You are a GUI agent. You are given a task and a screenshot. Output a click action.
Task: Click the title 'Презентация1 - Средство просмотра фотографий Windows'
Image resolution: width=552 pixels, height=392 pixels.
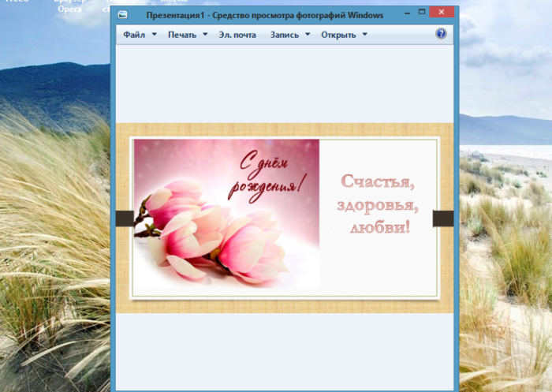265,16
